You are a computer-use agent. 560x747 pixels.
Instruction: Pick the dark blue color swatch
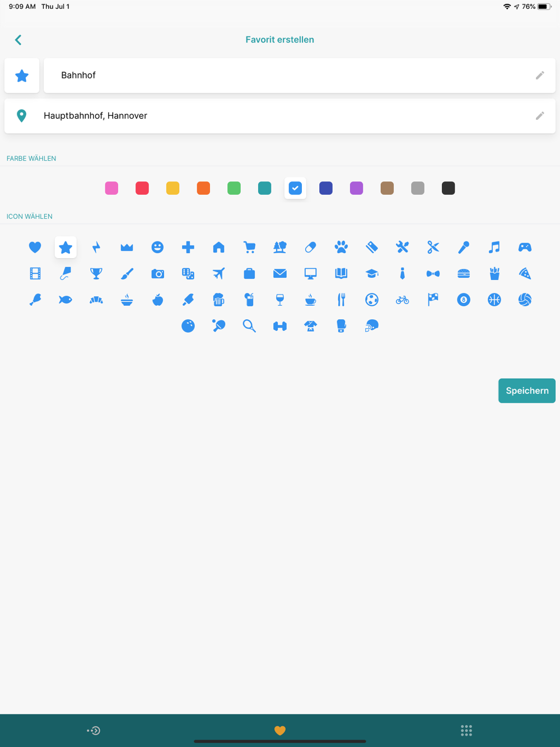pyautogui.click(x=326, y=188)
